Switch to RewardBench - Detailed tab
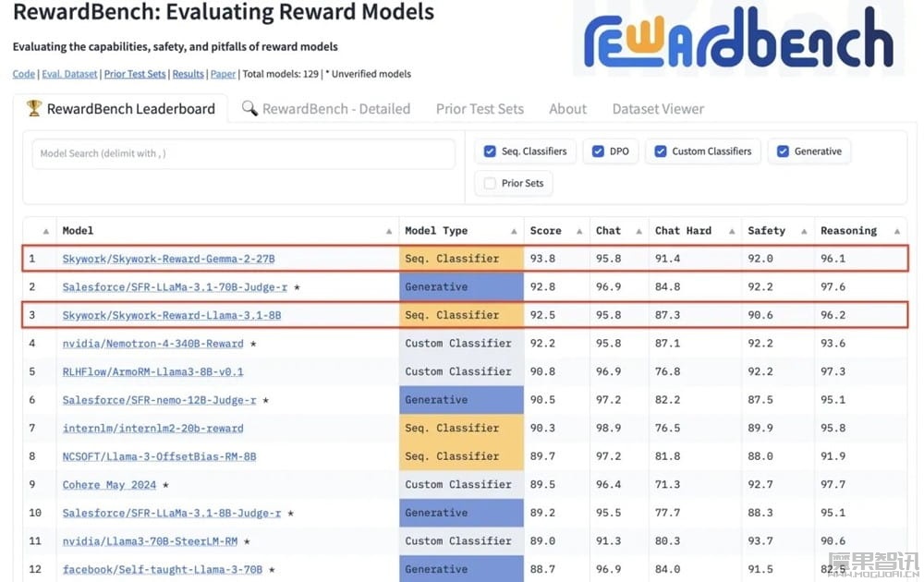Image resolution: width=924 pixels, height=582 pixels. point(326,109)
